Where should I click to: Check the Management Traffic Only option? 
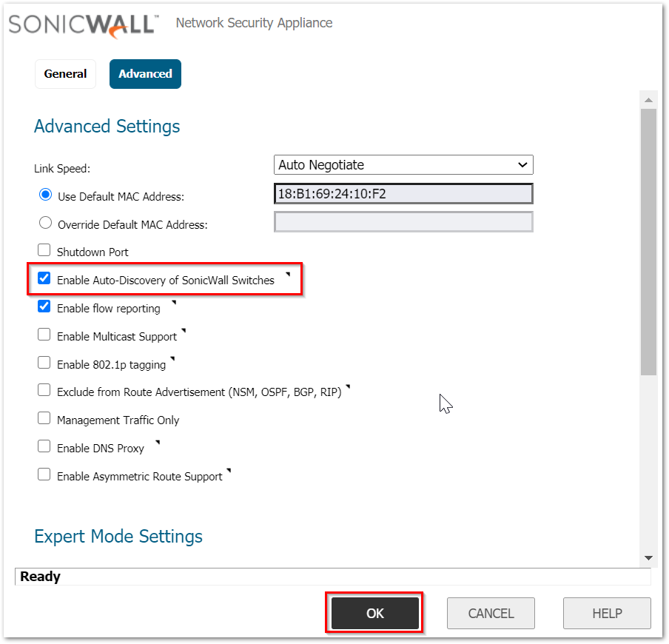click(x=44, y=419)
